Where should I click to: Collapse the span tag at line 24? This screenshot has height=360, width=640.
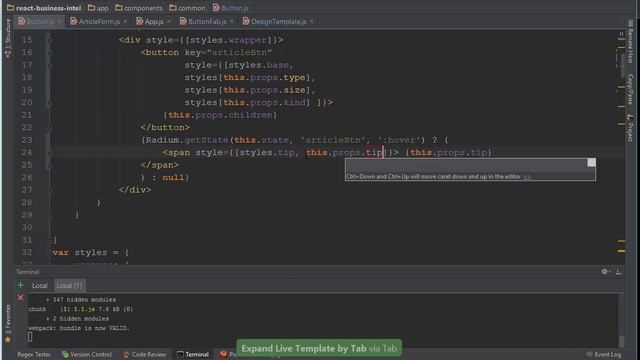tap(49, 153)
